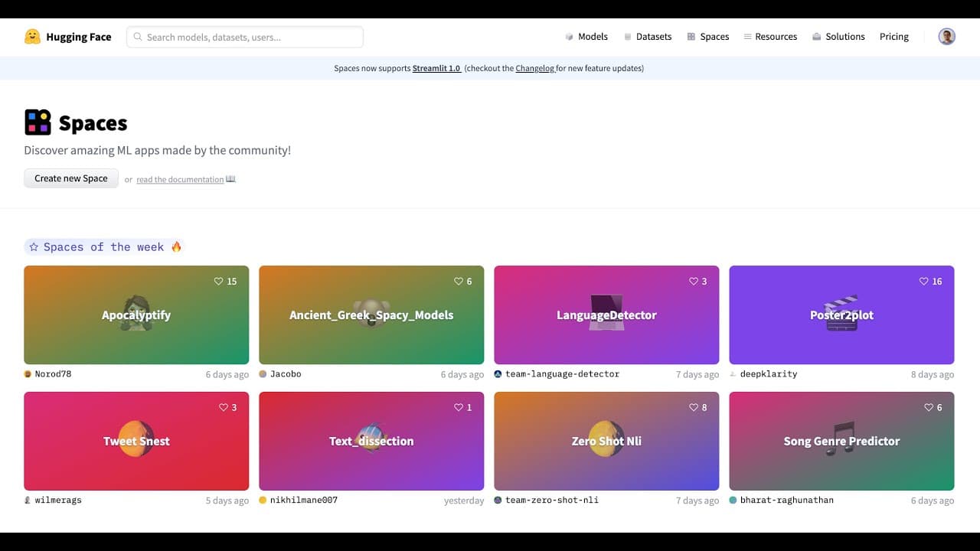
Task: Click the Hugging Face emoji logo
Action: coord(32,37)
